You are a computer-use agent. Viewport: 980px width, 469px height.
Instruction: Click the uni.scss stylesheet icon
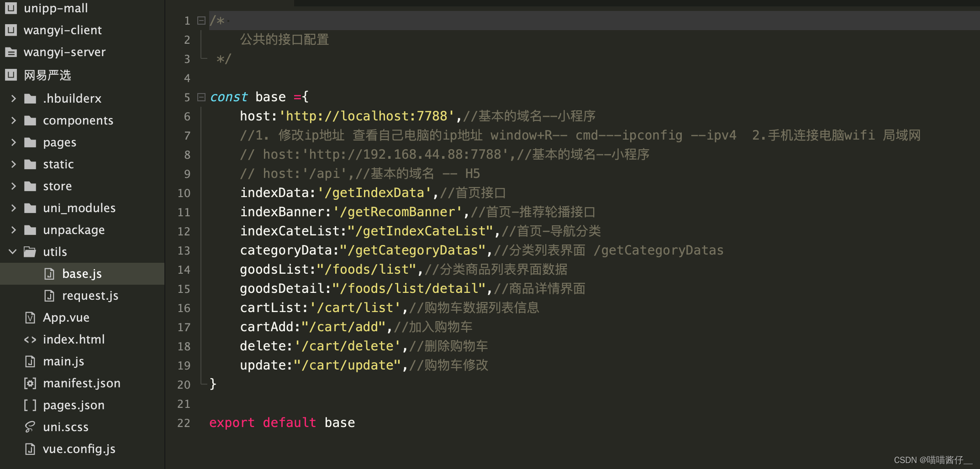[x=30, y=427]
